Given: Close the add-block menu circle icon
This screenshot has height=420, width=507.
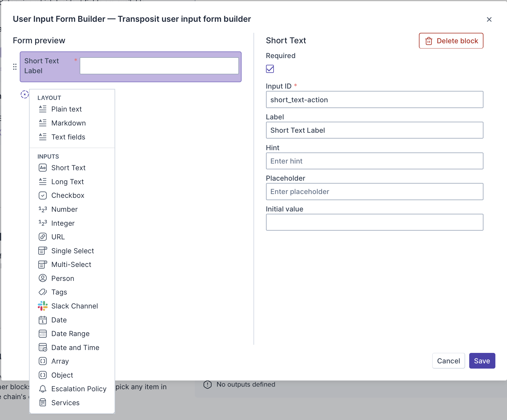Looking at the screenshot, I should [25, 94].
